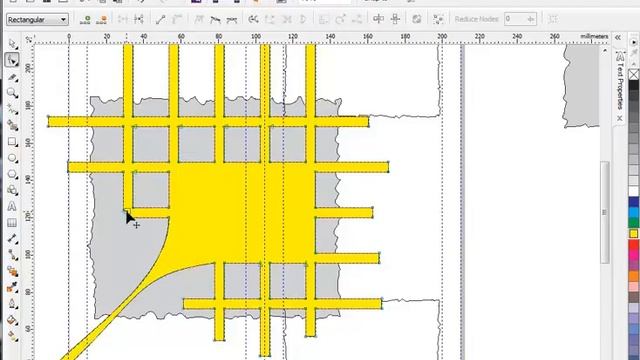
Task: Click the Break Curve icon
Action: 139,19
